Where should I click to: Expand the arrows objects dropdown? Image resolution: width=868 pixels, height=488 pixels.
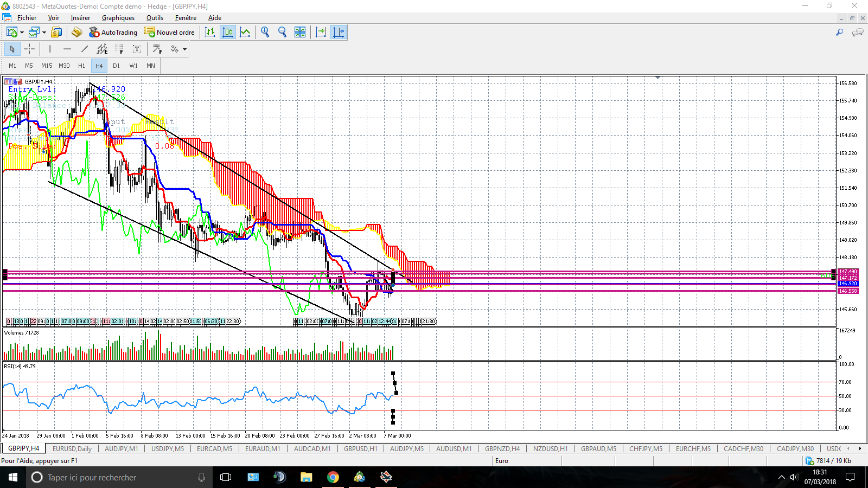(x=184, y=49)
